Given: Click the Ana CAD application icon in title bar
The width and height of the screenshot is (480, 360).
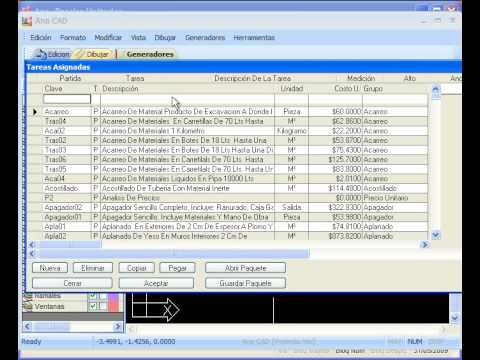Looking at the screenshot, I should click(27, 21).
